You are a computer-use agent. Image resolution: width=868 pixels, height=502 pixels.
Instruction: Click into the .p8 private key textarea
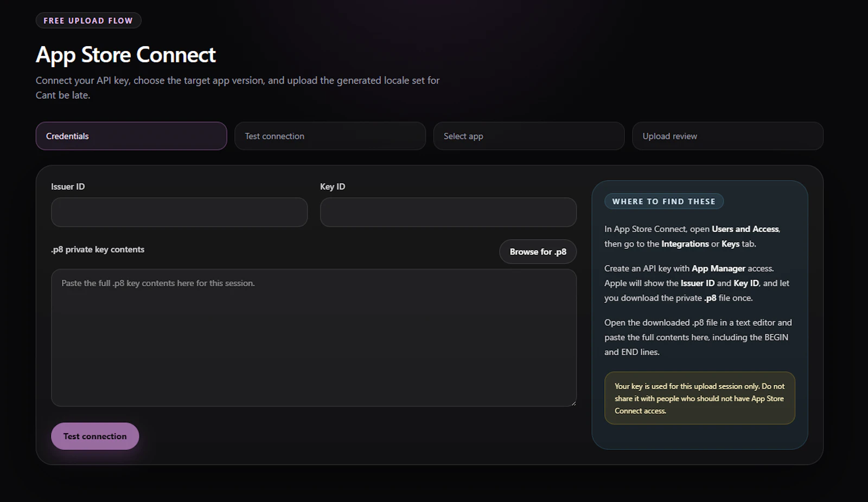tap(314, 338)
